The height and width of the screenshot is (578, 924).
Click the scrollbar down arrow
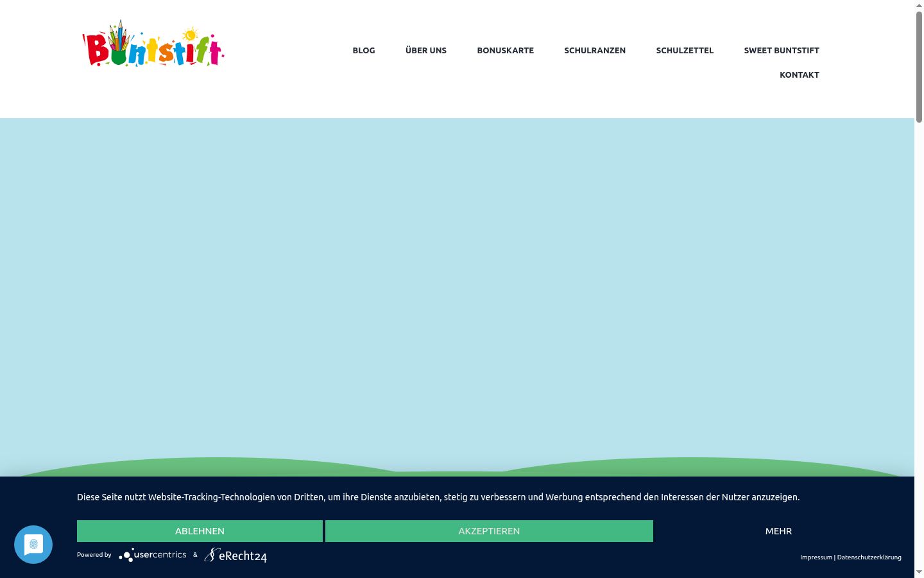[919, 572]
